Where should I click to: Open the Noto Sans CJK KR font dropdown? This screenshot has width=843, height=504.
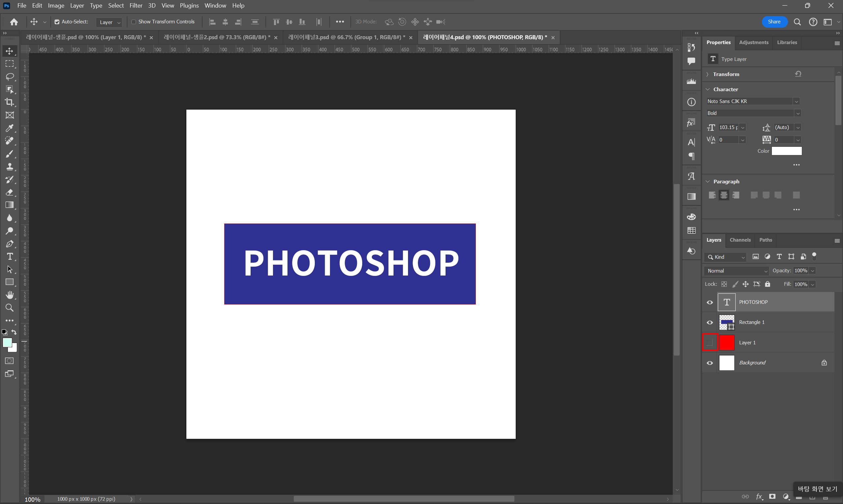point(796,101)
